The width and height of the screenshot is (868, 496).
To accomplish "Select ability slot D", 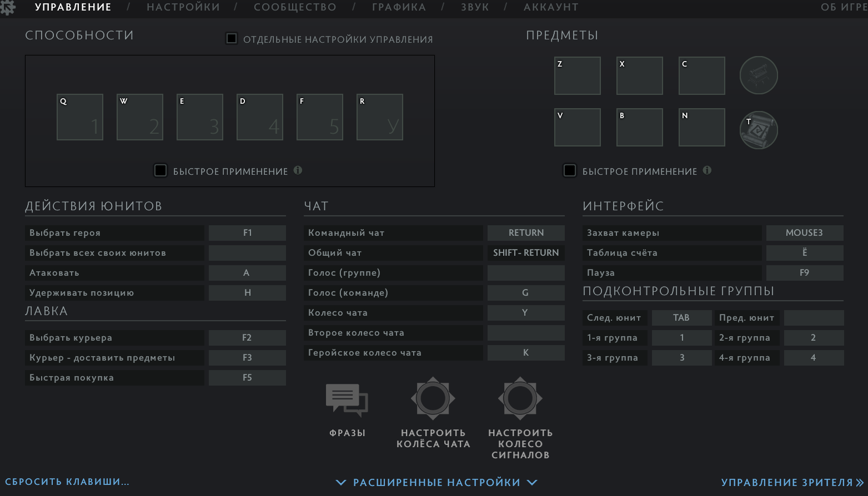I will [x=260, y=117].
